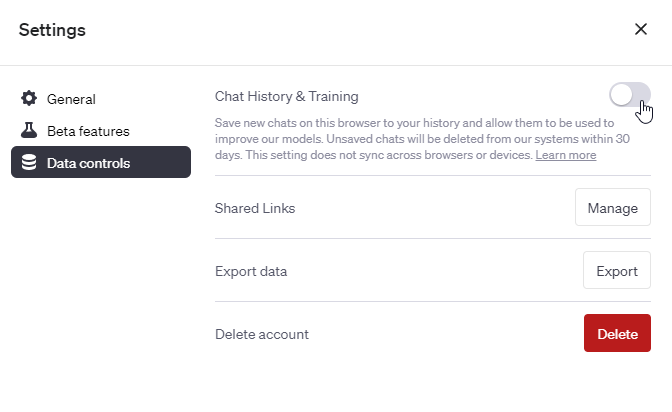Click the Shared Links row label
672x412 pixels.
pyautogui.click(x=255, y=208)
